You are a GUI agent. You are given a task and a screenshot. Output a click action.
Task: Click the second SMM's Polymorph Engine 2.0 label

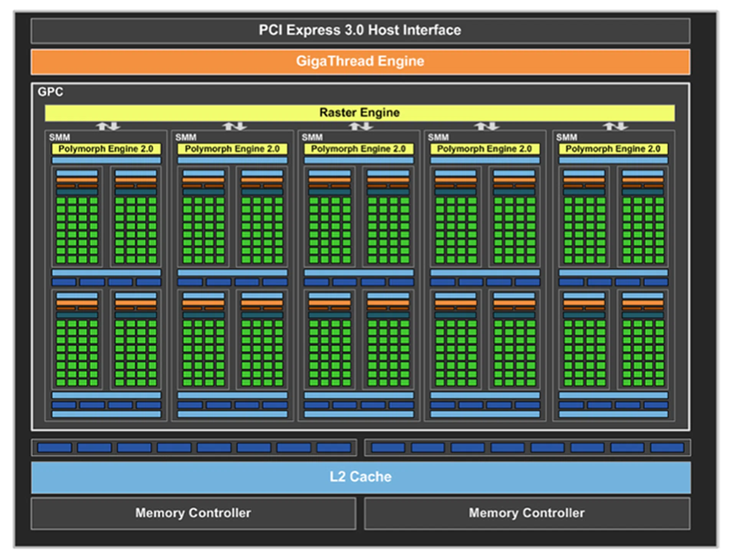pyautogui.click(x=232, y=149)
